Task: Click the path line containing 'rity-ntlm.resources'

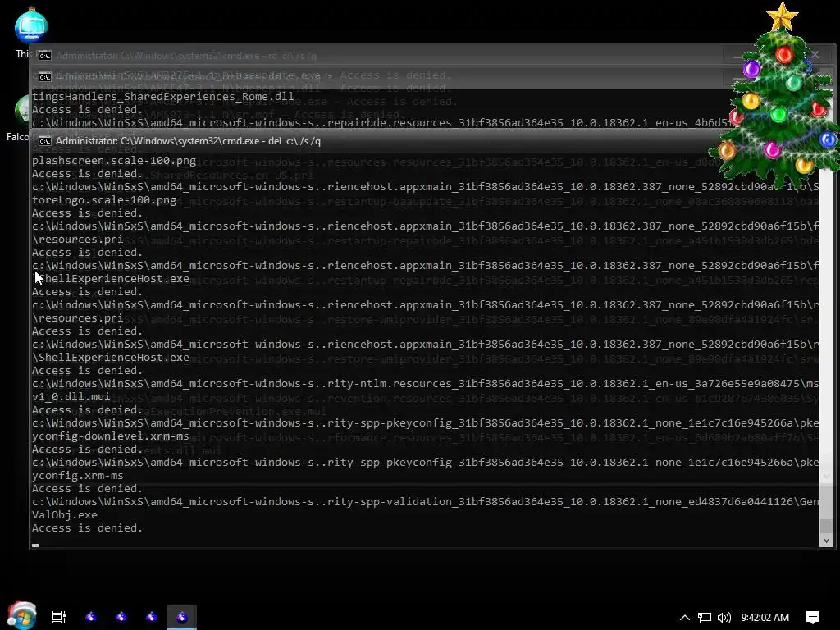Action: [426, 384]
